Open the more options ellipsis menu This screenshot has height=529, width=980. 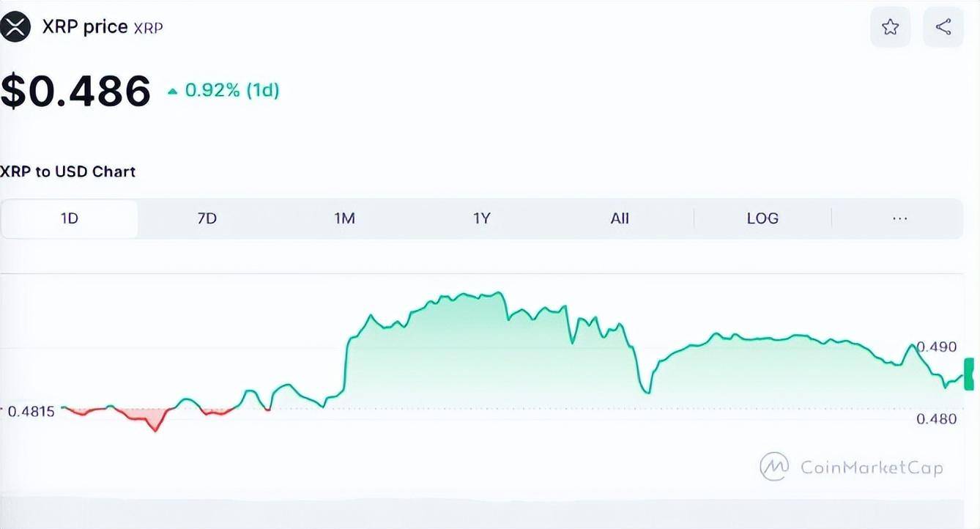900,218
